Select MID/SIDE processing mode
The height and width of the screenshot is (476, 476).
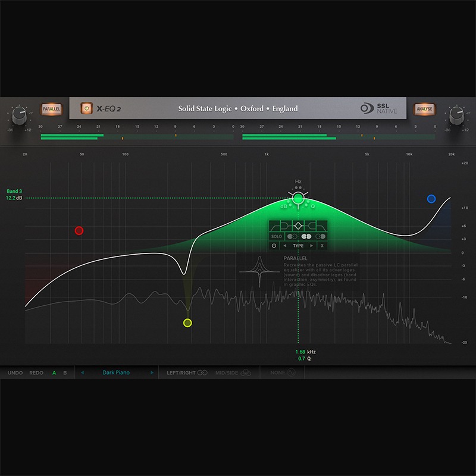tap(233, 372)
